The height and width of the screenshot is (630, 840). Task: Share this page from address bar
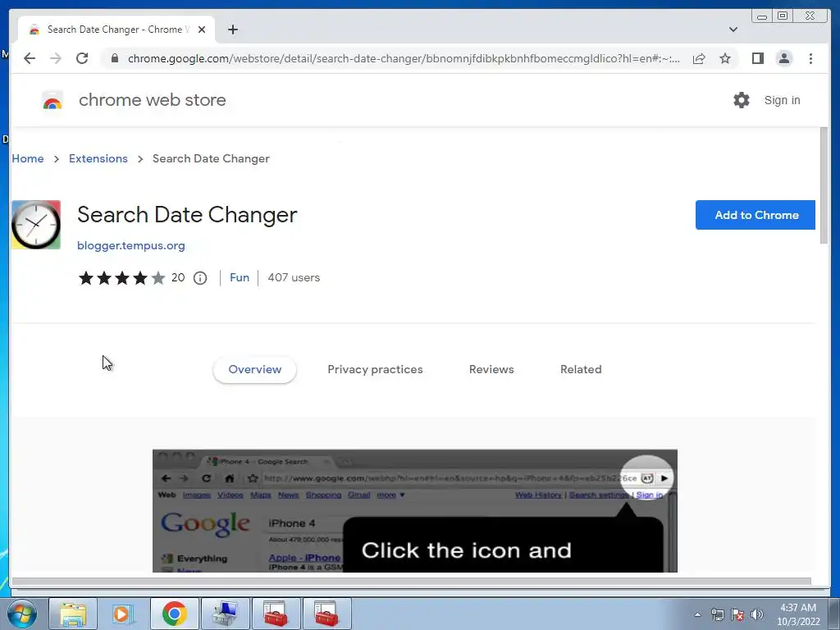pyautogui.click(x=699, y=58)
